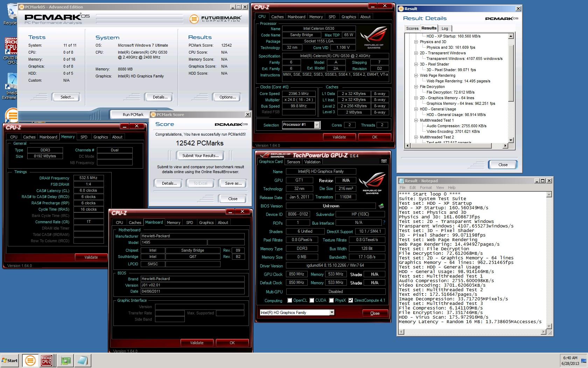Click the Notepad horizontal scroll right arrow

pos(544,332)
